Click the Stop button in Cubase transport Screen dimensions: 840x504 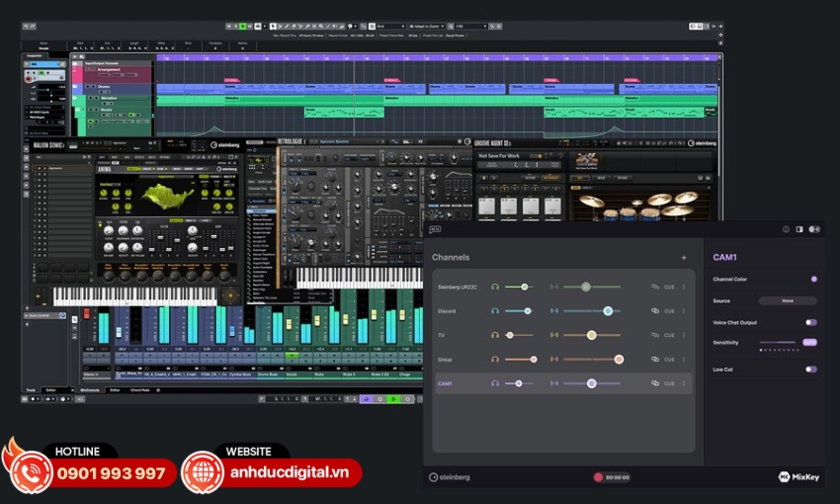pyautogui.click(x=380, y=399)
